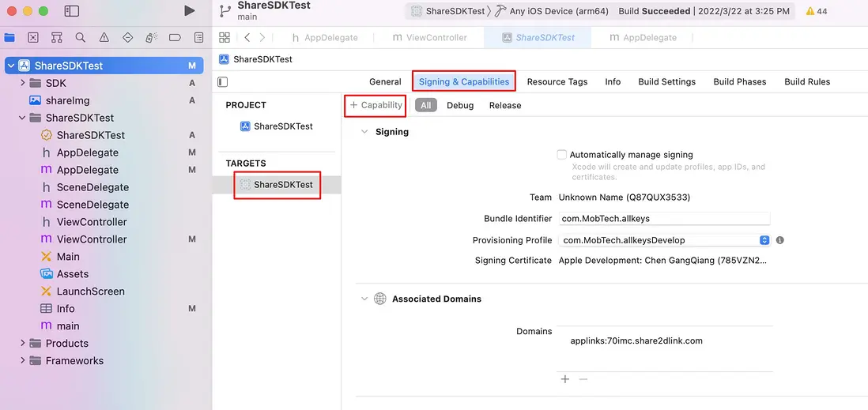Viewport: 868px width, 410px height.
Task: Click the Bundle Identifier field
Action: pos(664,219)
